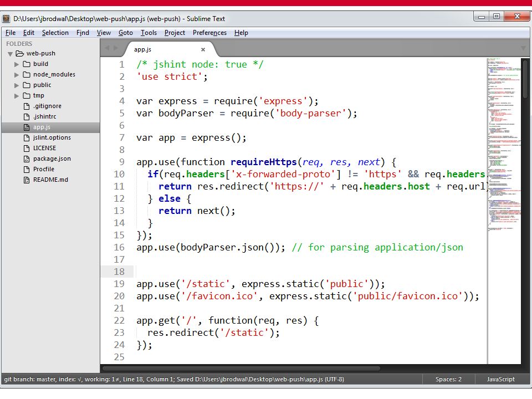Screen dimensions: 532x399
Task: Open the View menu
Action: (x=104, y=33)
